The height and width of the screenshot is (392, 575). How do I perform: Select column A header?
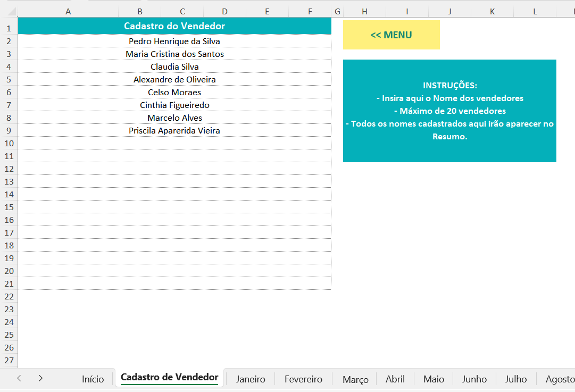coord(68,11)
